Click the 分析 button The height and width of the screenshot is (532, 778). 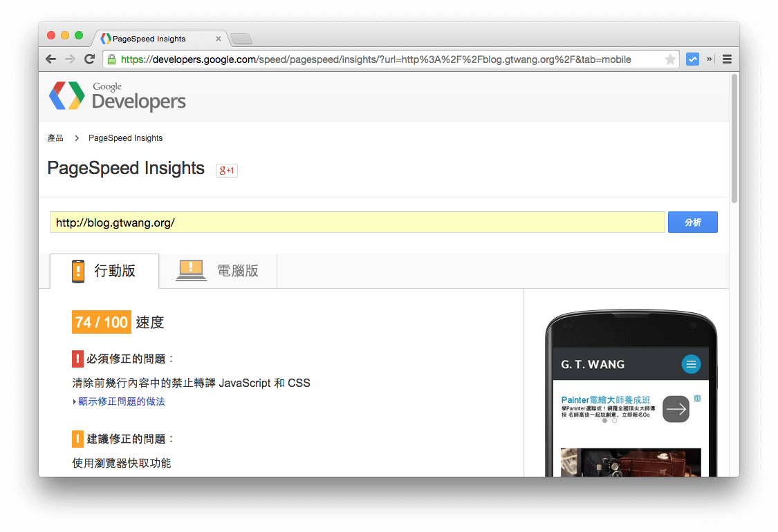point(692,222)
